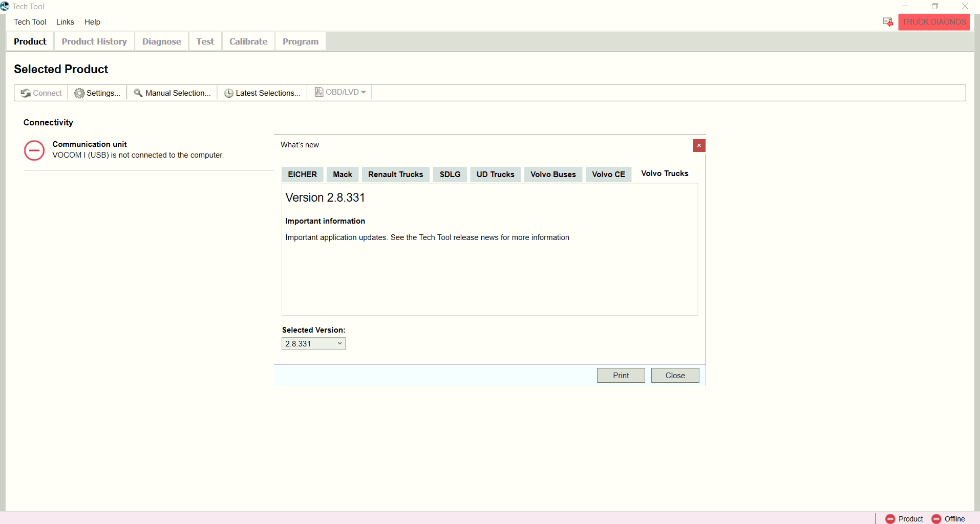980x524 pixels.
Task: Select the Volvo CE tab
Action: tap(609, 174)
